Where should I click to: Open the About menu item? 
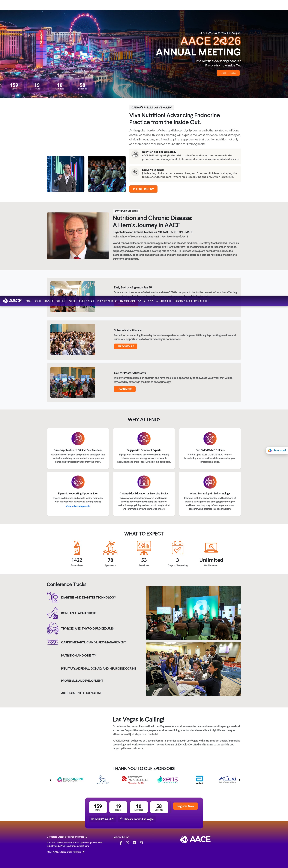point(38,301)
